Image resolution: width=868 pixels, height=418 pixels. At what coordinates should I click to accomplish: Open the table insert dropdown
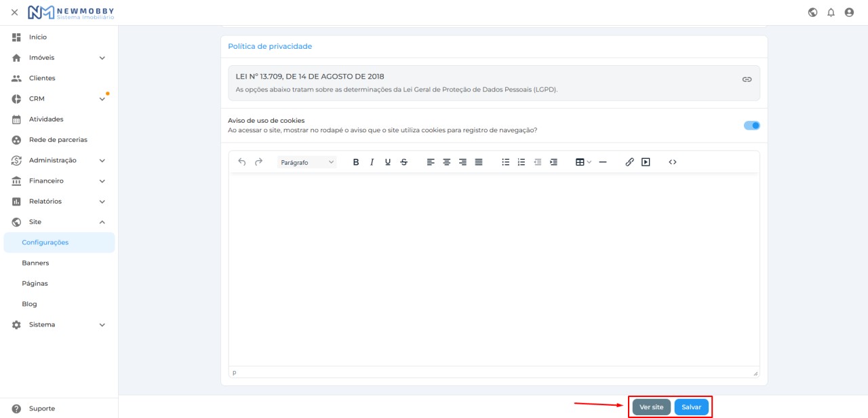click(x=583, y=162)
